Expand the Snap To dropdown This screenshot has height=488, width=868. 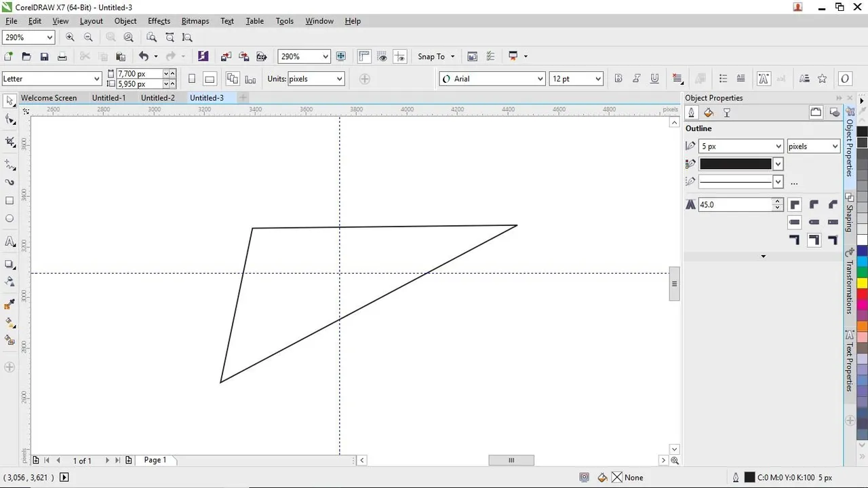click(x=452, y=56)
